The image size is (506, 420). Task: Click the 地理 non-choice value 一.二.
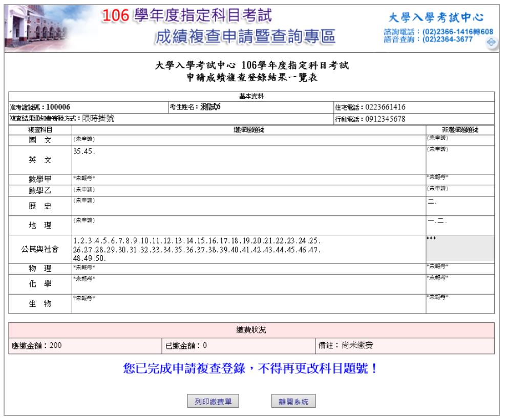[437, 221]
